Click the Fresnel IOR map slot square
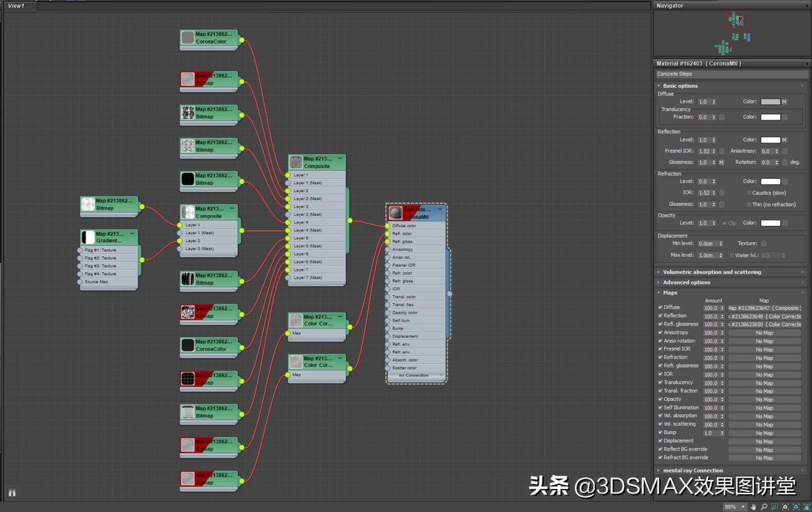This screenshot has width=812, height=512. coord(721,151)
